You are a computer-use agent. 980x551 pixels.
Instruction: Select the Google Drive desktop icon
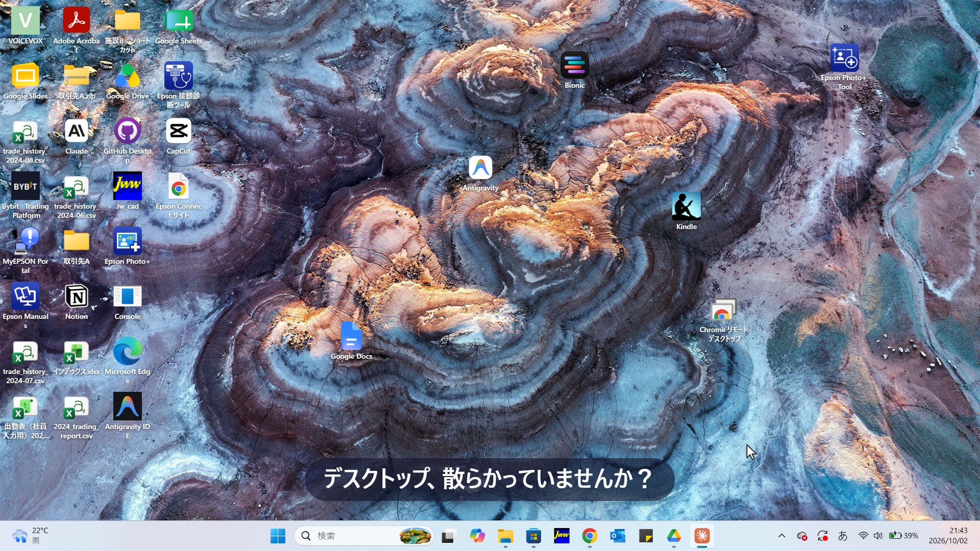128,81
